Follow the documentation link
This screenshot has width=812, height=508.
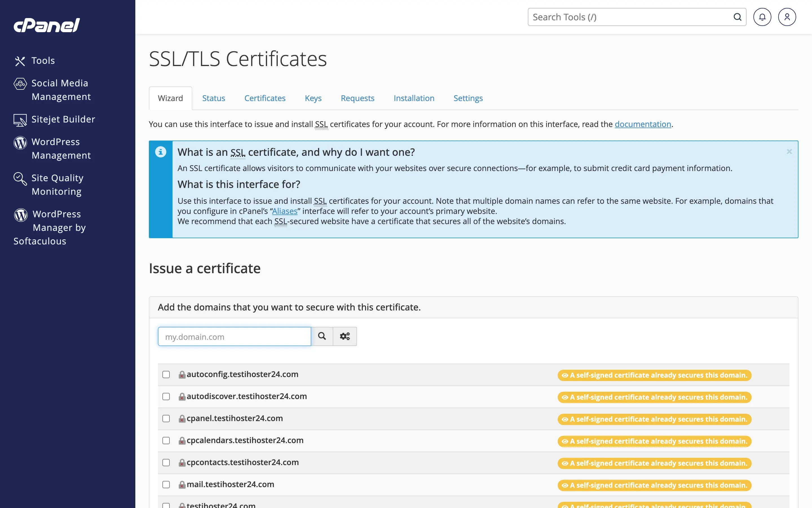(643, 124)
